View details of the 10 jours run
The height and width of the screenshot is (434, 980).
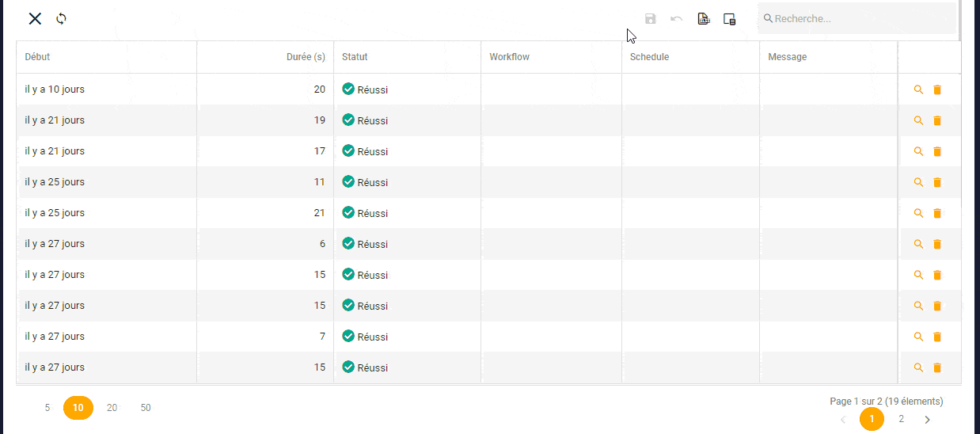pyautogui.click(x=918, y=89)
